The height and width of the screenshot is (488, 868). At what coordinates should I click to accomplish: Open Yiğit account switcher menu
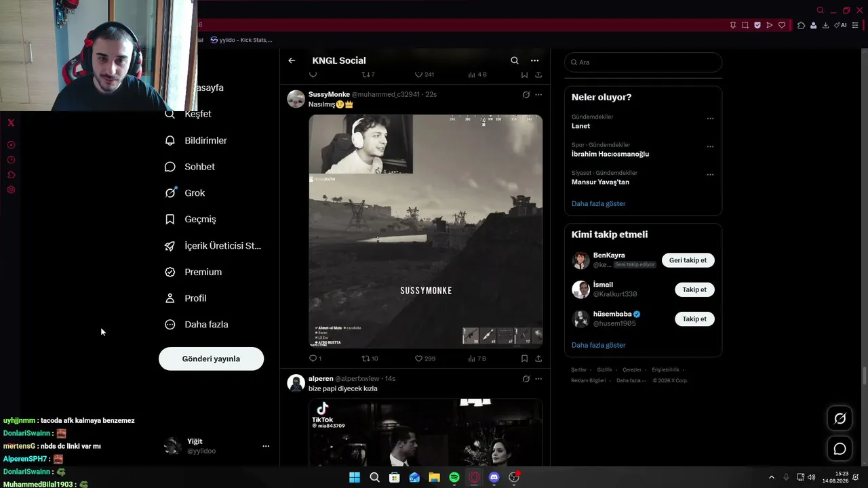point(218,446)
